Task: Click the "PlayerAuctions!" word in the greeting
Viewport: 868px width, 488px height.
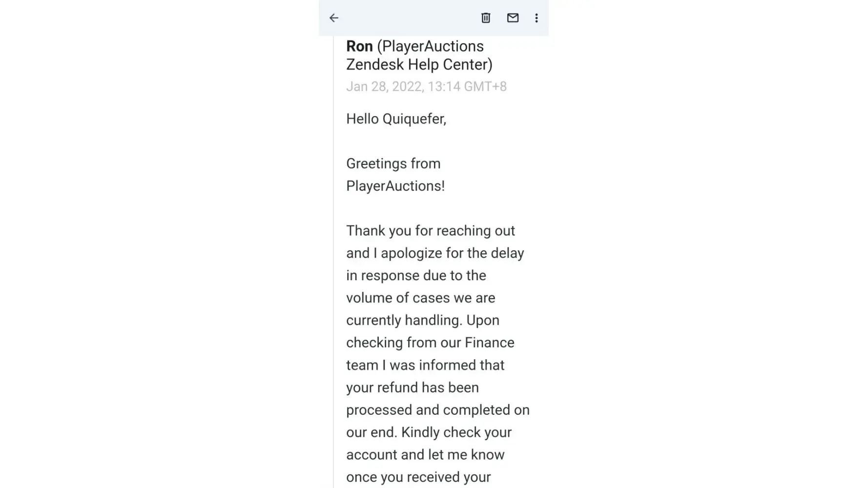Action: click(395, 186)
